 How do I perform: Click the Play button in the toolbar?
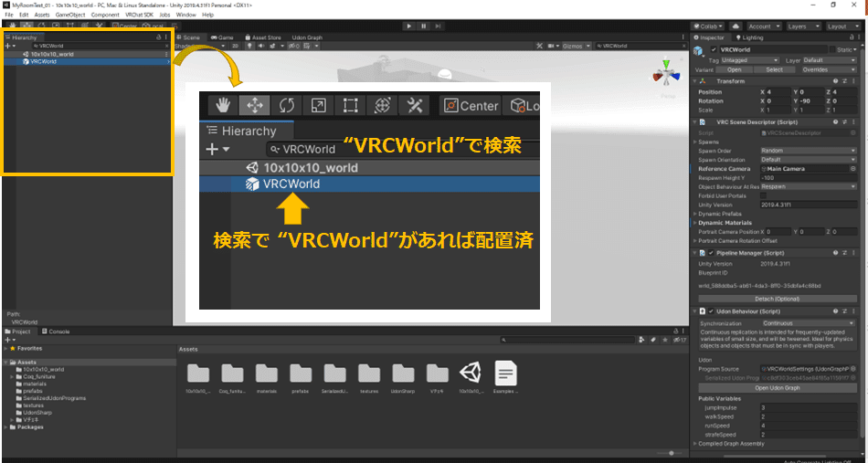tap(409, 26)
